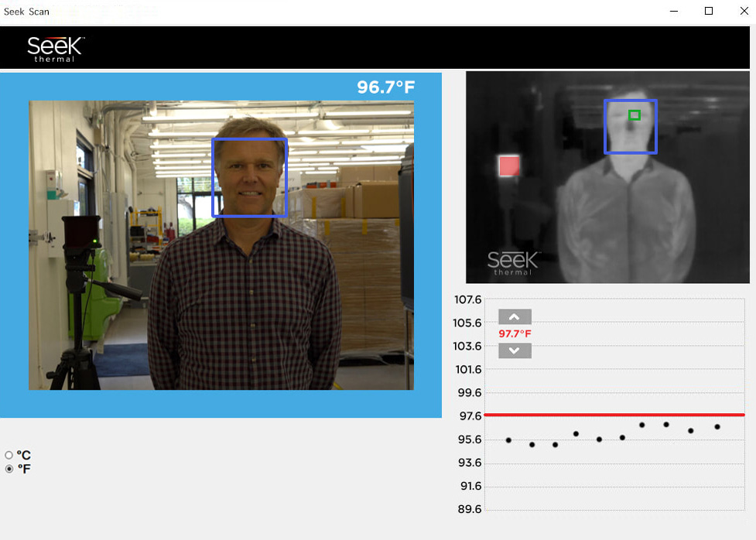Click the 89.6 axis label

coord(470,508)
